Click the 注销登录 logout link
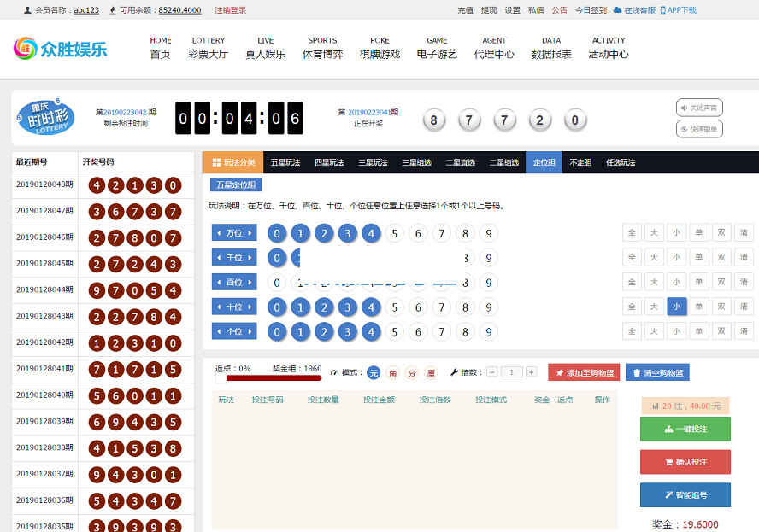759x532 pixels. (x=230, y=10)
